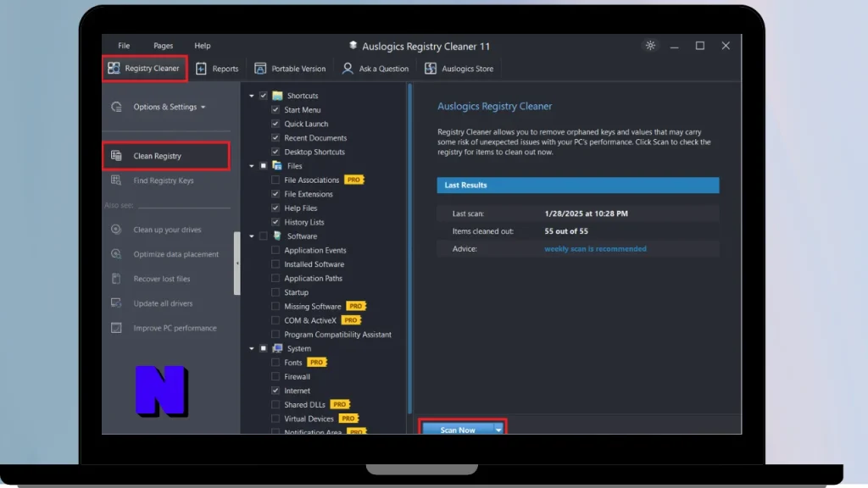Image resolution: width=868 pixels, height=488 pixels.
Task: Click the Clean up your drives icon
Action: [116, 230]
